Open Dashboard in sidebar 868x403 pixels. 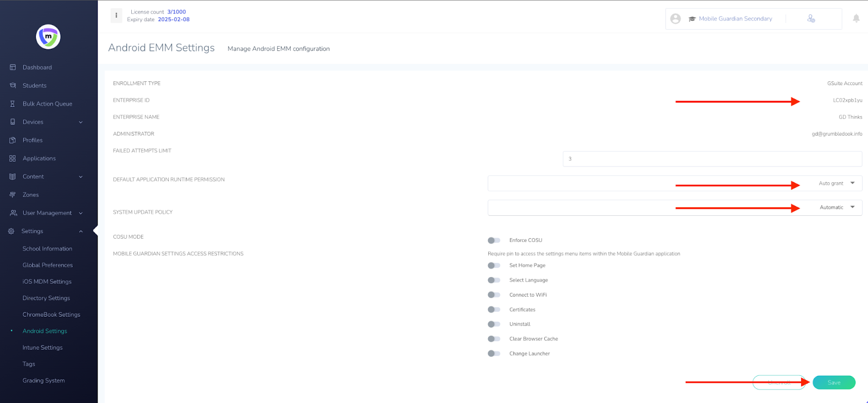click(x=37, y=67)
